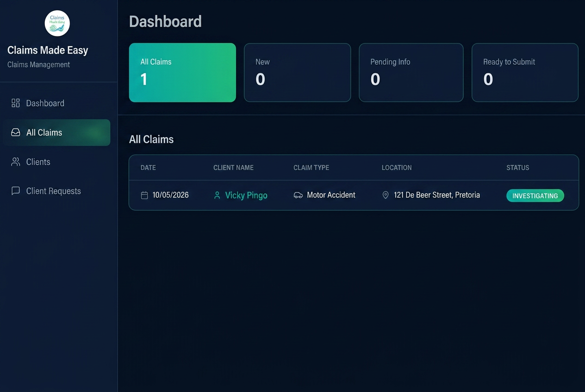This screenshot has height=392, width=585.
Task: Open the Dashboard menu item
Action: coord(56,103)
